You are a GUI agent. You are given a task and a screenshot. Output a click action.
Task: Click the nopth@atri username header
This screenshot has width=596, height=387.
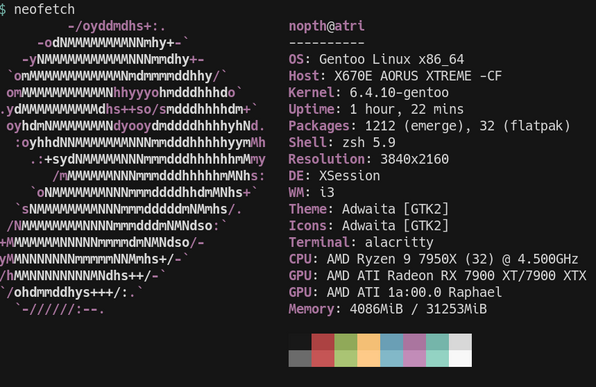(327, 26)
